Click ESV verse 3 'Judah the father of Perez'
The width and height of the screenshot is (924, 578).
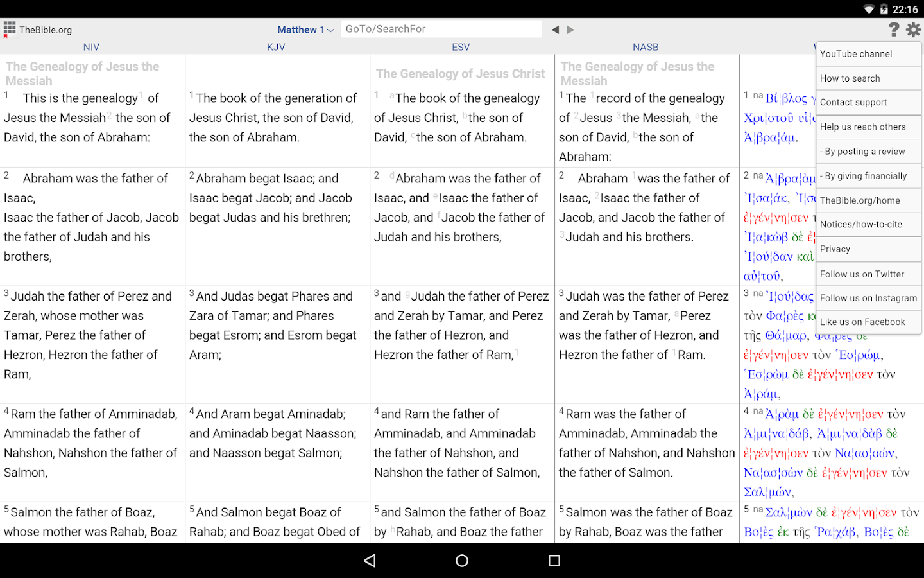pyautogui.click(x=480, y=296)
